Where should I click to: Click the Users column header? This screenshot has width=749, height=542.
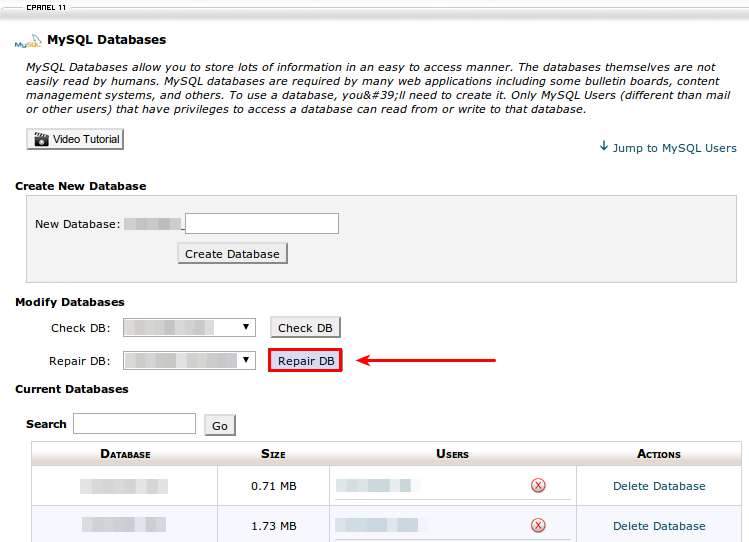452,454
